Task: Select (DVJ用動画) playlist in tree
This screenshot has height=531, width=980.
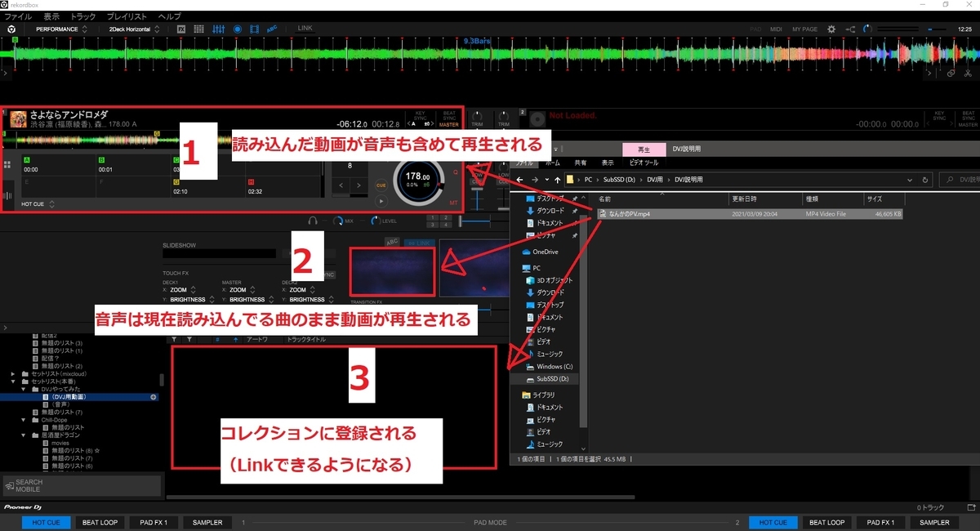Action: 79,396
